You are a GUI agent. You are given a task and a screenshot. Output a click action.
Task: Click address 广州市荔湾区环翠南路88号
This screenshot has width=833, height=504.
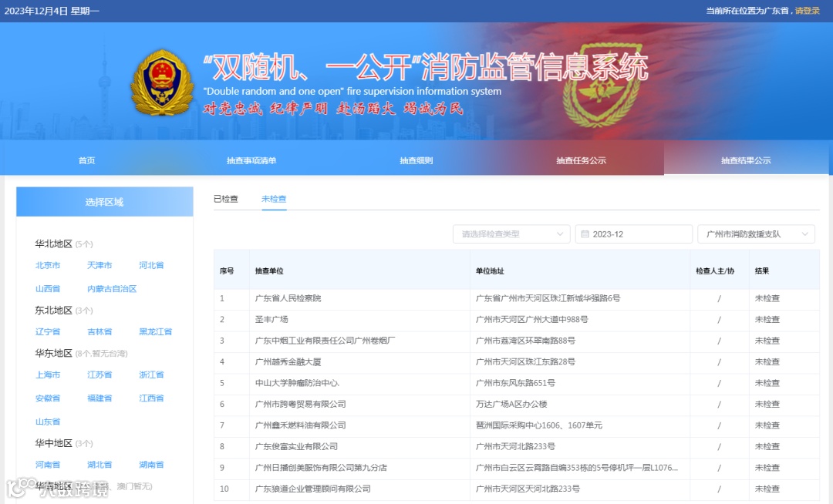click(525, 341)
